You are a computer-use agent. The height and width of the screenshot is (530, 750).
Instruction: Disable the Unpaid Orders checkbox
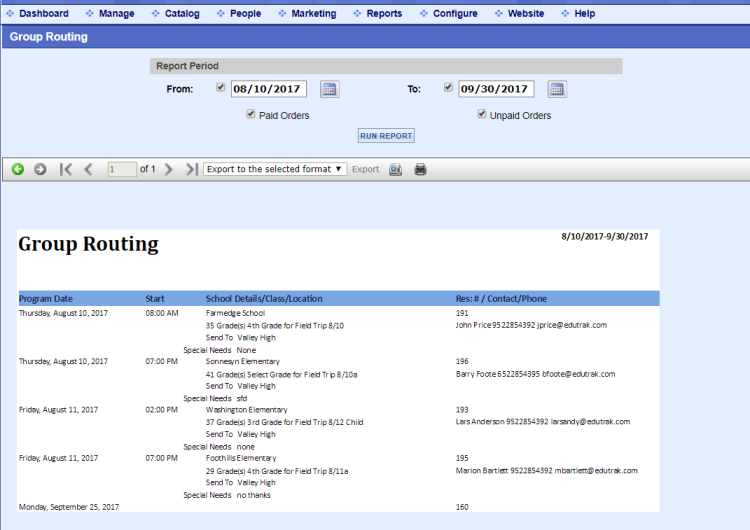coord(482,114)
